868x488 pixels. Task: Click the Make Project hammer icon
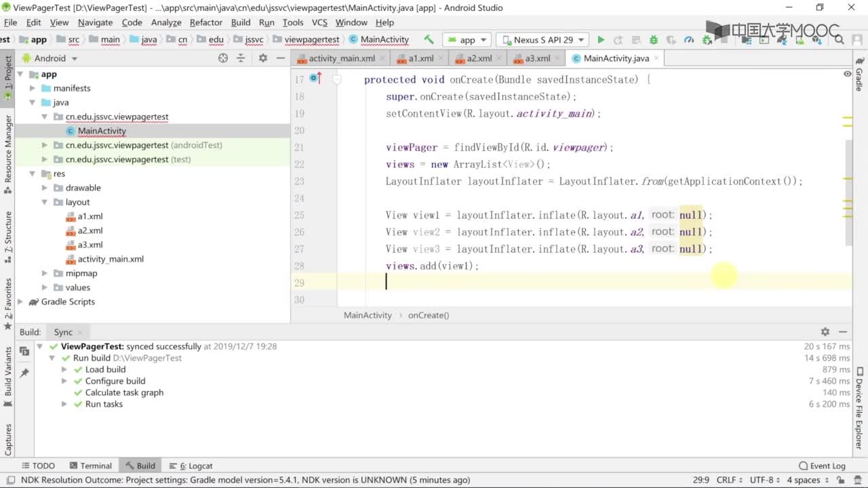429,39
